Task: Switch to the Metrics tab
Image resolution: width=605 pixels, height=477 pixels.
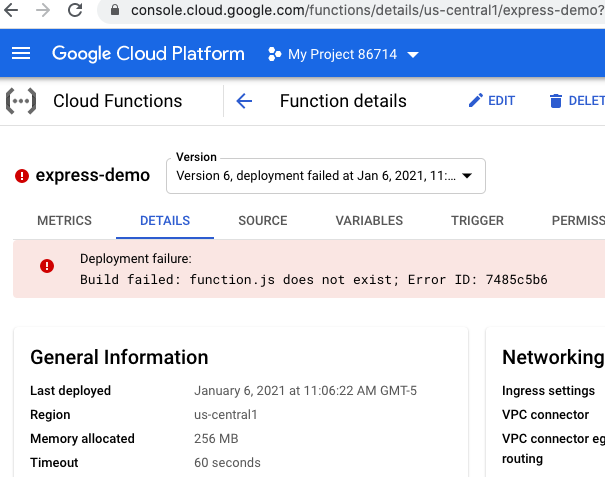Action: [64, 221]
